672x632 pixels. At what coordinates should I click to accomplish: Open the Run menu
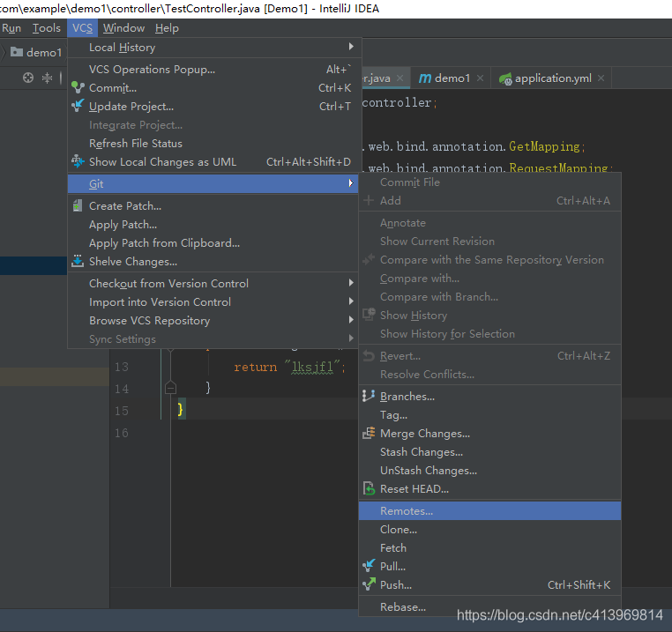pos(11,28)
